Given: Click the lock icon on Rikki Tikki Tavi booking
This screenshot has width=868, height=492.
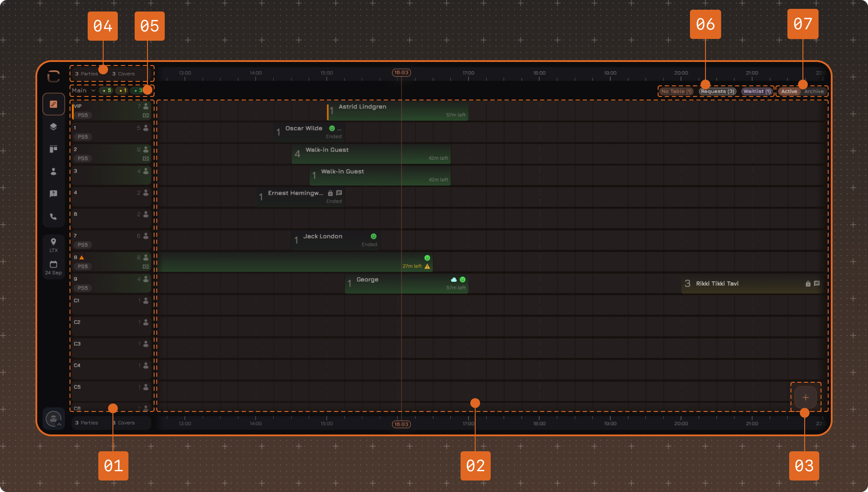Looking at the screenshot, I should click(x=808, y=284).
